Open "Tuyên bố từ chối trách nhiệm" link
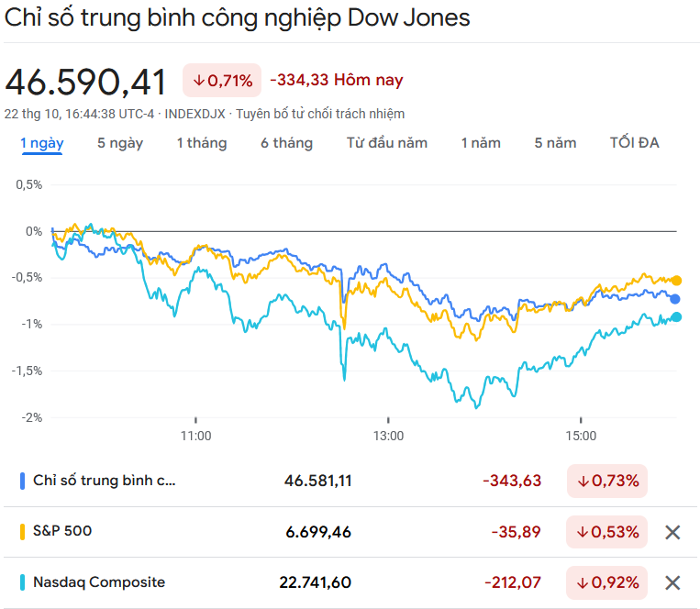700x609 pixels. 320,115
